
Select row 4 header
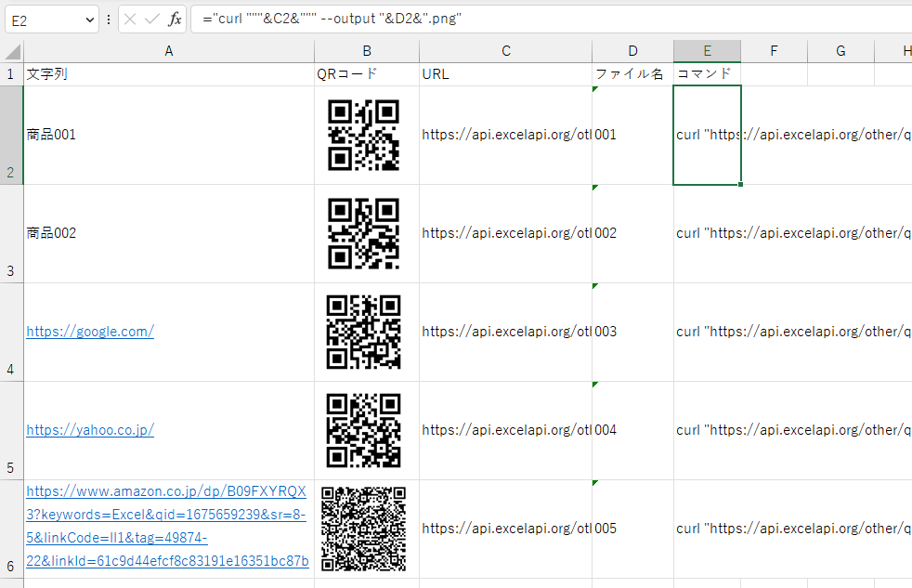tap(11, 333)
